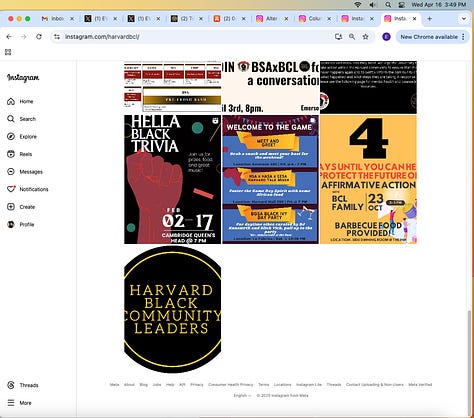
Task: Click the Meta footer link
Action: [114, 384]
